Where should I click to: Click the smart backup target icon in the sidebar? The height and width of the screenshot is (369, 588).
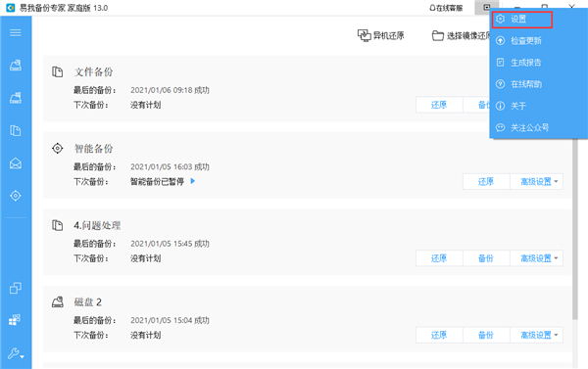click(x=16, y=196)
